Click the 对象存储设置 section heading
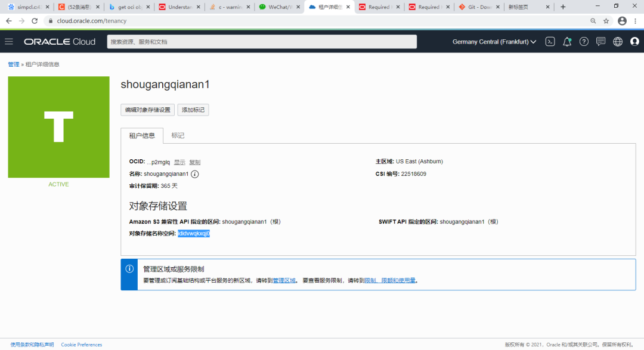Viewport: 644px width, 350px height. [158, 206]
